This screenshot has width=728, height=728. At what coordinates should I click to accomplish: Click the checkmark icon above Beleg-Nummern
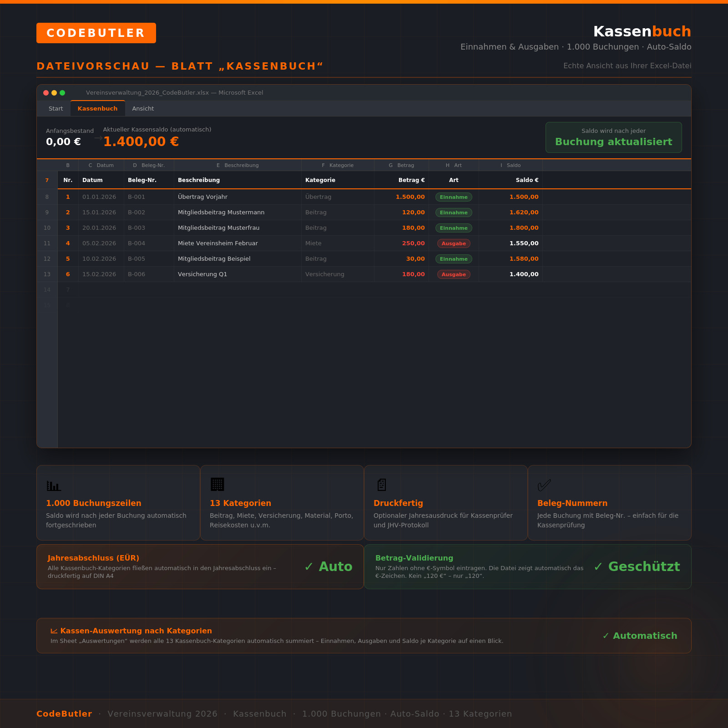coord(544,485)
